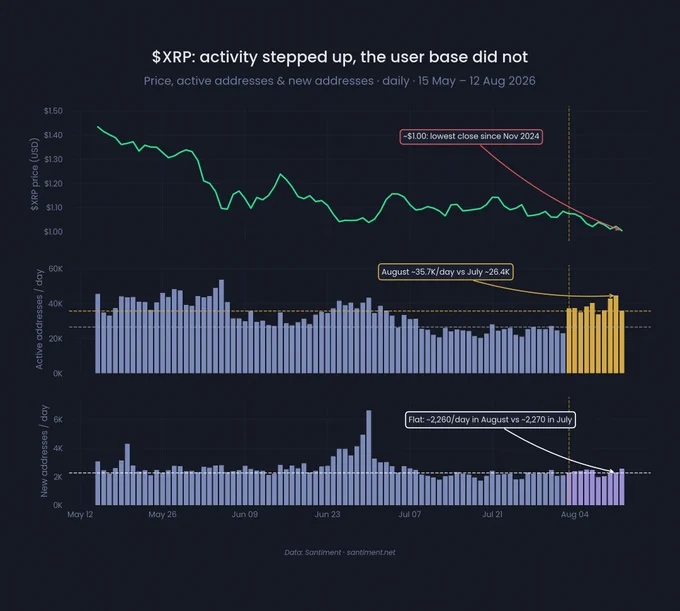Click the 'Active addresses / day' y-axis title
680x611 pixels.
(x=39, y=320)
